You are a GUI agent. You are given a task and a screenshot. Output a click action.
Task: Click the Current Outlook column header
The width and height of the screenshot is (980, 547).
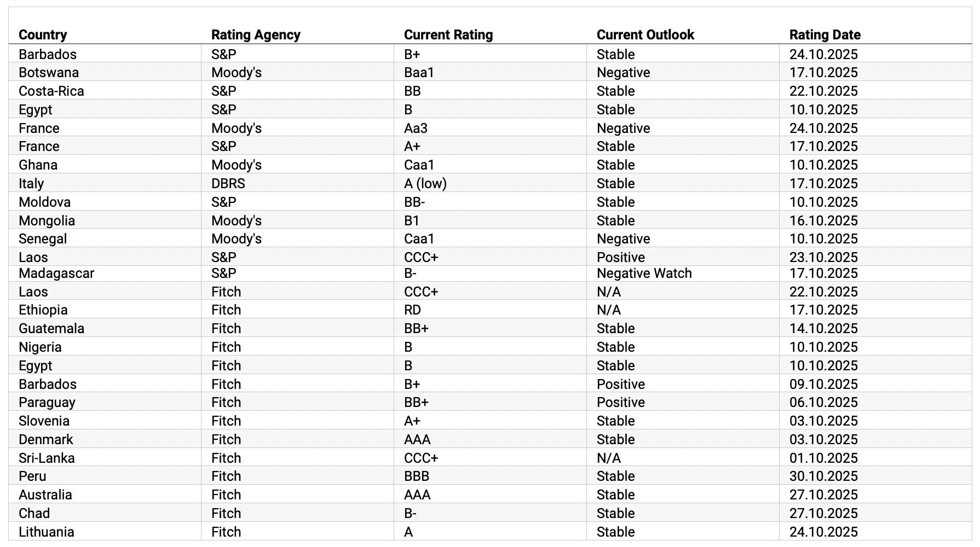(x=645, y=35)
